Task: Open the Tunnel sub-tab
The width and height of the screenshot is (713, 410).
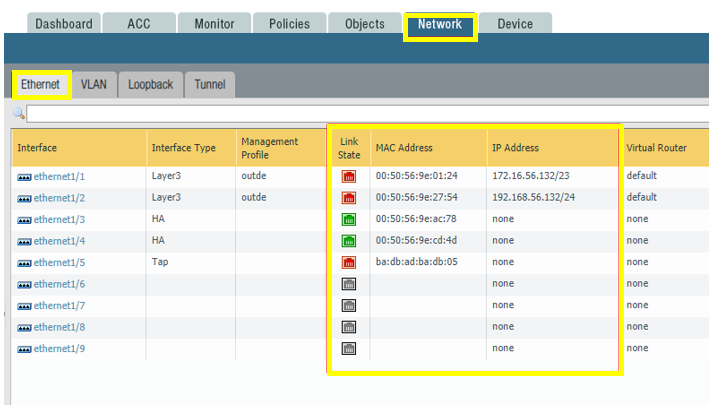Action: pos(210,85)
